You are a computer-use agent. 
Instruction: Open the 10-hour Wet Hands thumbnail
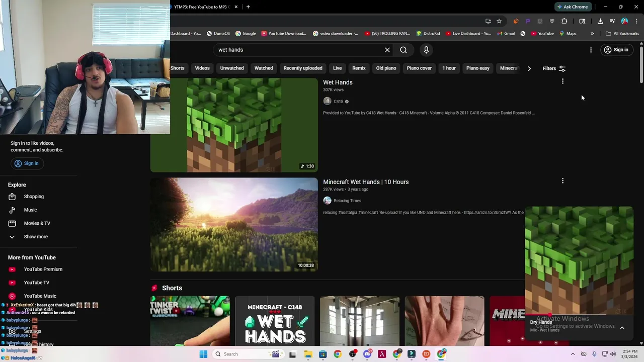click(x=234, y=225)
